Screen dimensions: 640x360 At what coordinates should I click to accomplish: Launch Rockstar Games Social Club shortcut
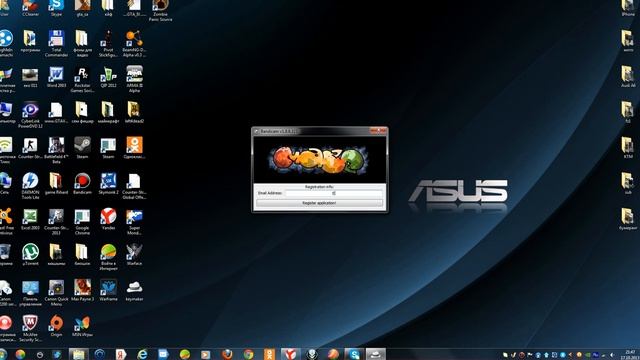[82, 80]
